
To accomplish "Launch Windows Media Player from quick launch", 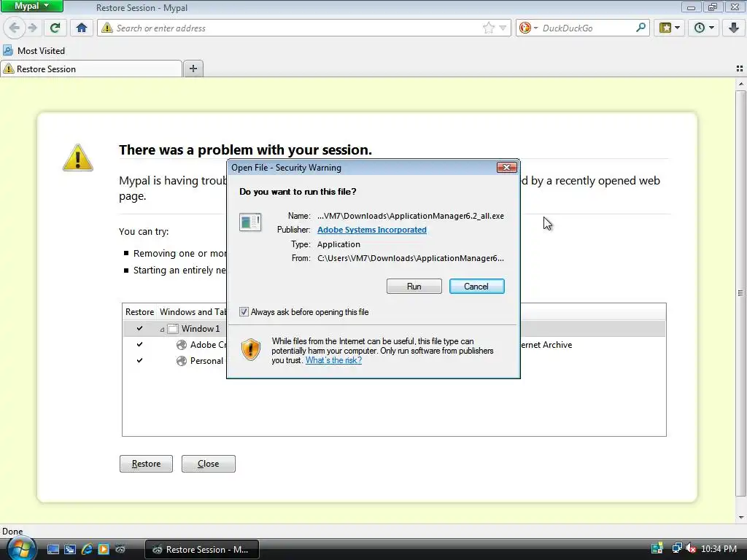I will click(104, 549).
